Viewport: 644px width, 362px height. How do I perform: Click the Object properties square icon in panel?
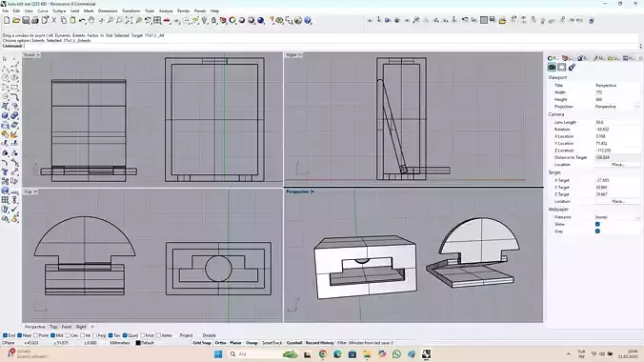pyautogui.click(x=562, y=67)
